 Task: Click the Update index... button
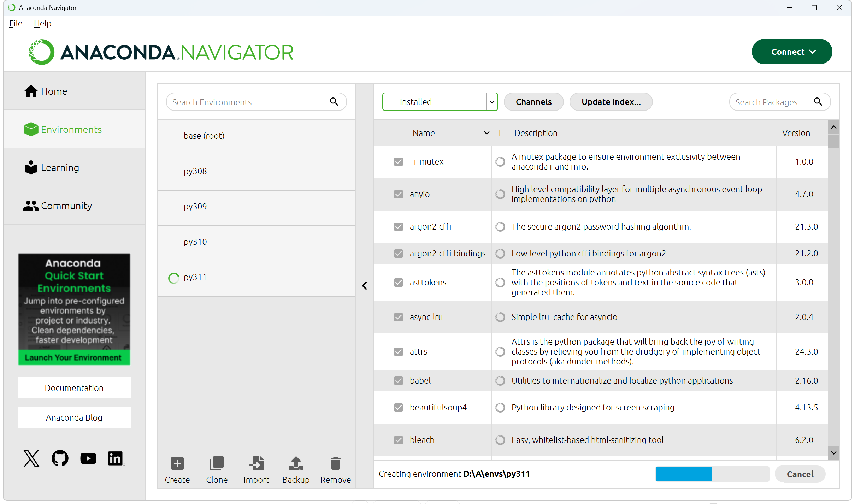tap(611, 102)
